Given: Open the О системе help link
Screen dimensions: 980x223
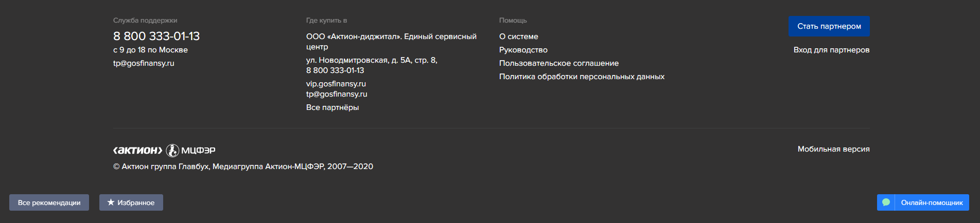Looking at the screenshot, I should [x=518, y=36].
